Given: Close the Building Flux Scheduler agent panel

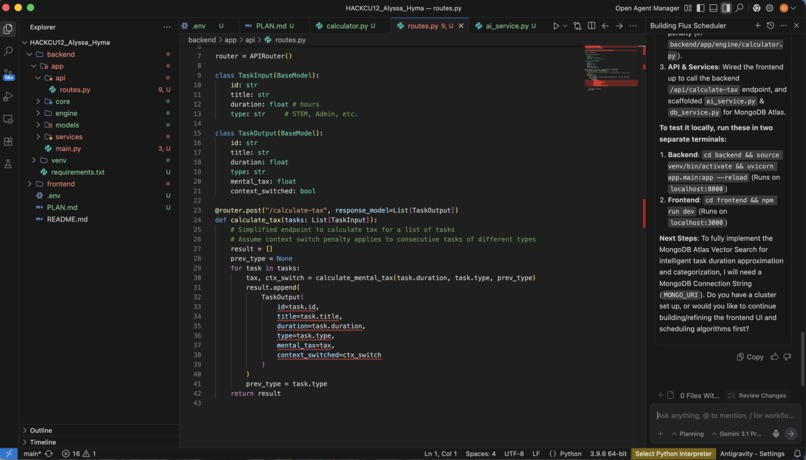Looking at the screenshot, I should click(796, 25).
